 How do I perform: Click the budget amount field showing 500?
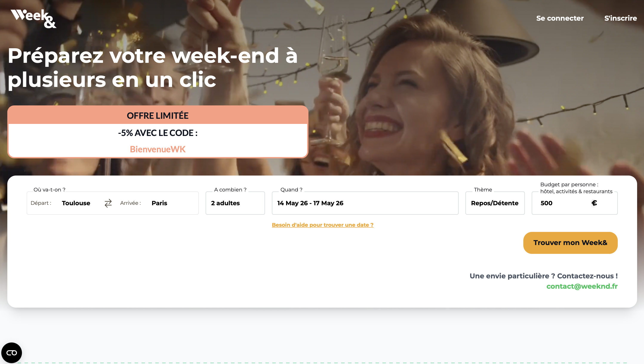(560, 203)
